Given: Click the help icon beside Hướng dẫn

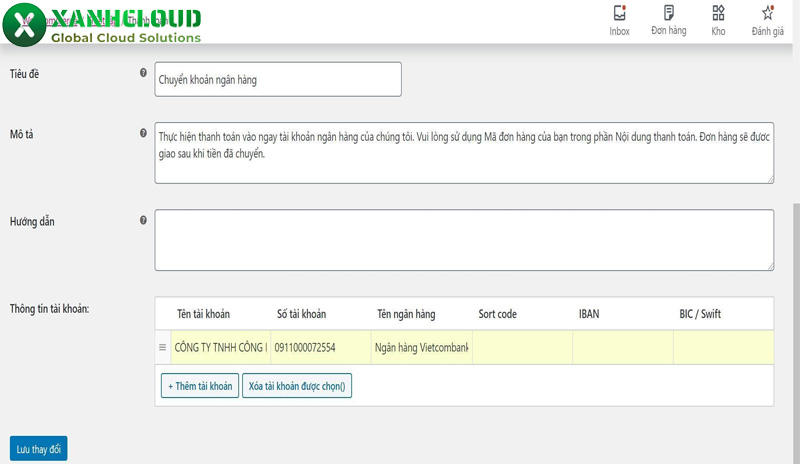Looking at the screenshot, I should tap(144, 220).
